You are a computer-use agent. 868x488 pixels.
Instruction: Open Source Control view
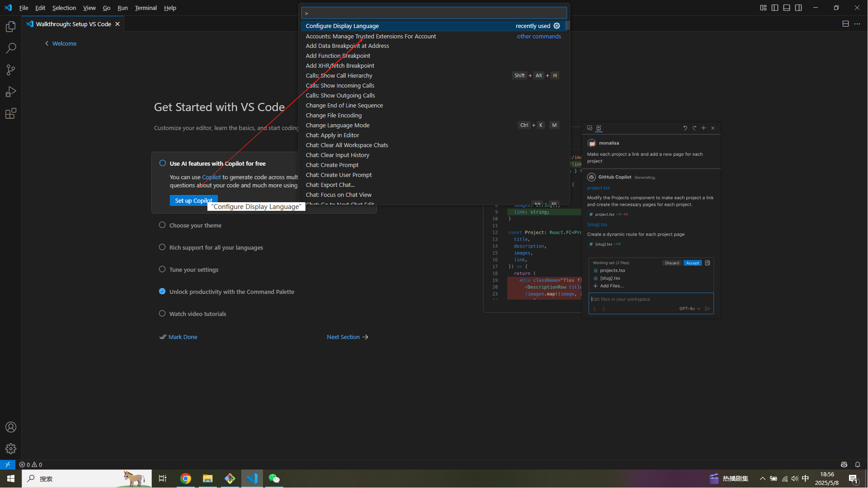point(11,70)
